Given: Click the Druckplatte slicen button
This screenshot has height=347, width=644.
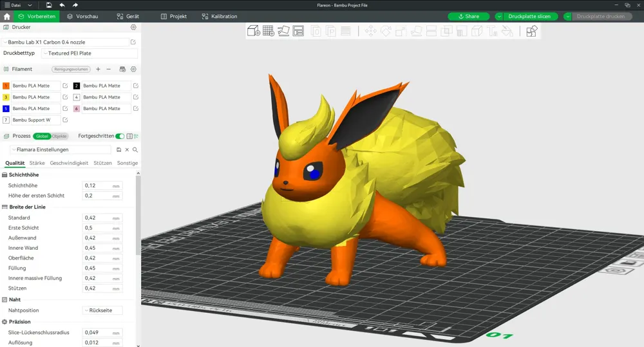Looking at the screenshot, I should (530, 17).
